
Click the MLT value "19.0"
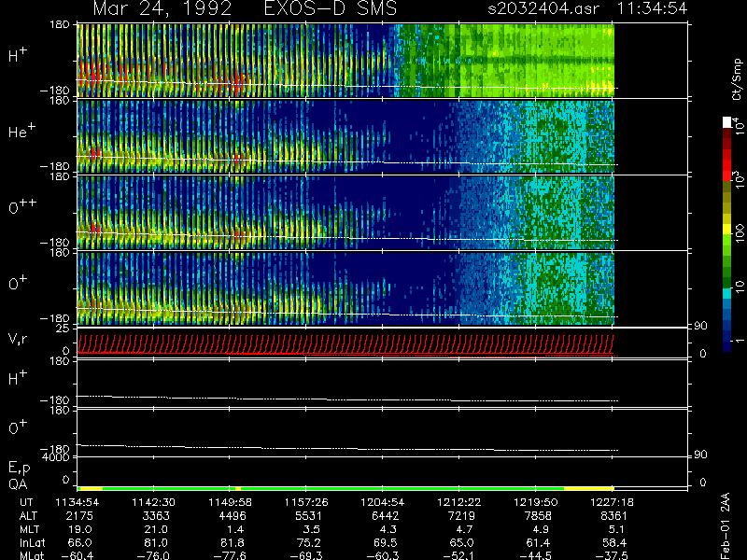[80, 529]
